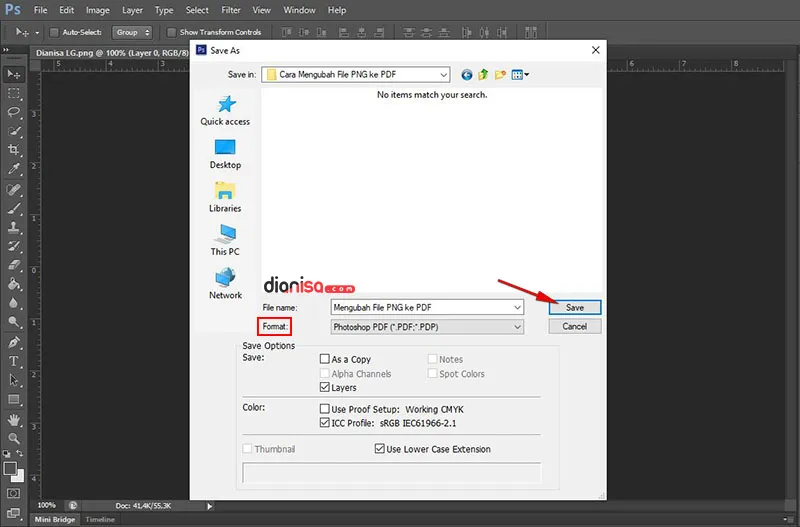Toggle Show Transform Controls checkbox

tap(171, 32)
